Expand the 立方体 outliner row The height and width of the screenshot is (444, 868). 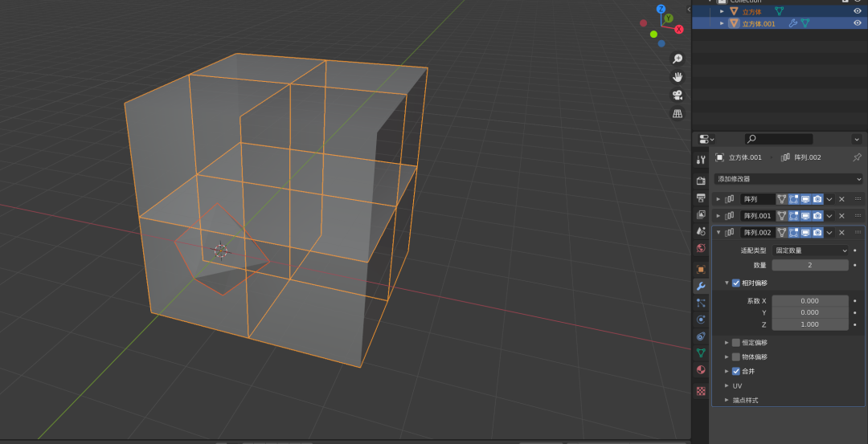[722, 11]
